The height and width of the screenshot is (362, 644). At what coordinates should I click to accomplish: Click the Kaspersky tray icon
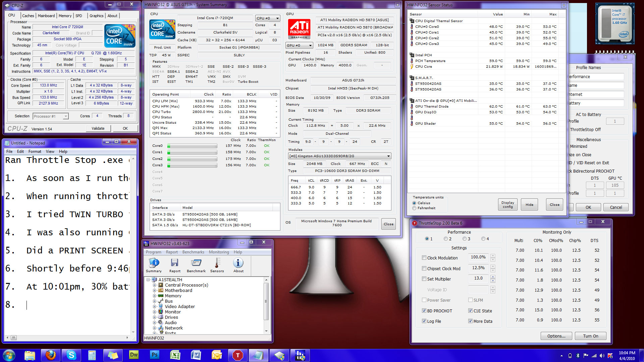click(x=610, y=356)
